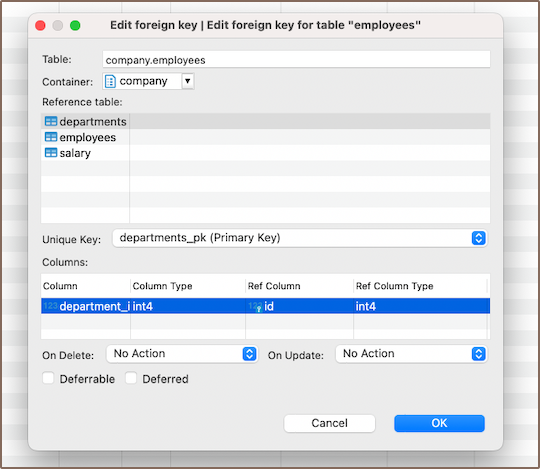This screenshot has width=540, height=469.
Task: Dismiss dialog with Cancel button
Action: pos(329,423)
